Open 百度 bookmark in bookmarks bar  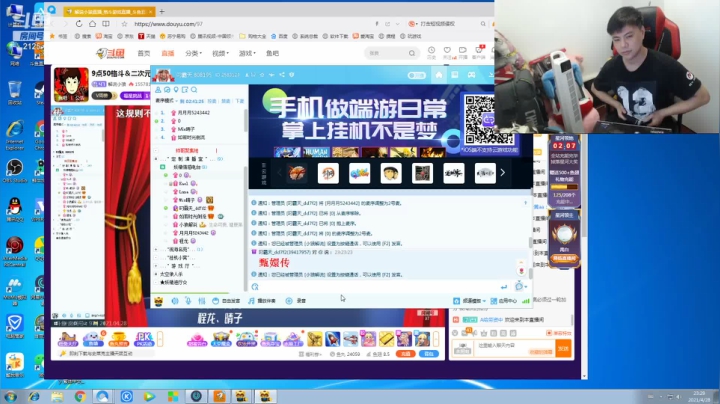pyautogui.click(x=280, y=36)
